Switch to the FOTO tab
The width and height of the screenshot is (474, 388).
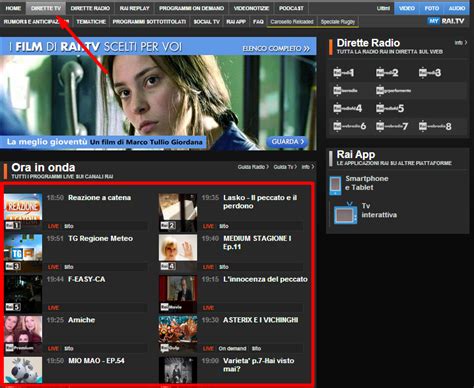(x=432, y=8)
